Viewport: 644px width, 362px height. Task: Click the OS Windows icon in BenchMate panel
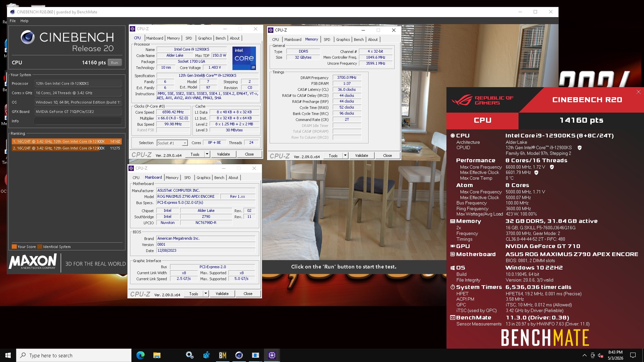[x=452, y=268]
